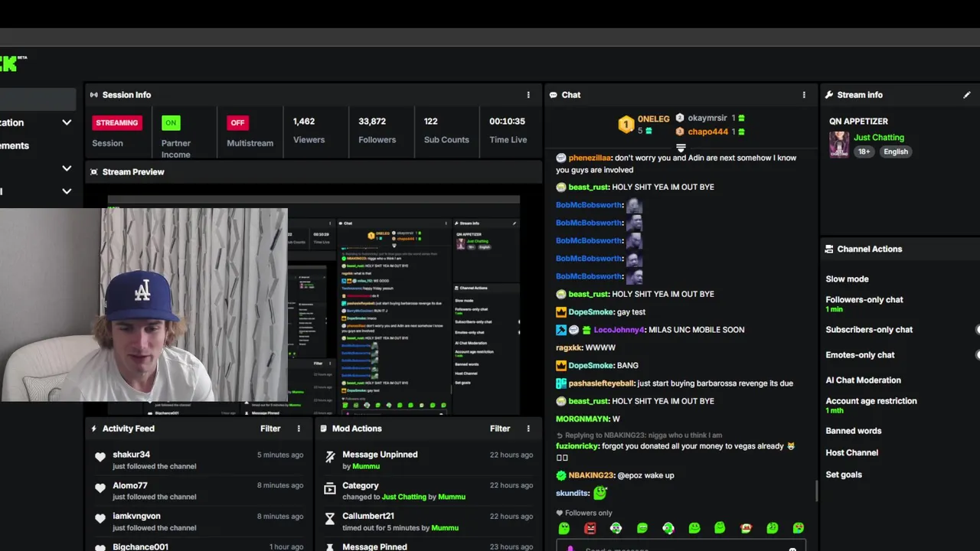
Task: Click the Message Unpinned pin icon
Action: 330,457
